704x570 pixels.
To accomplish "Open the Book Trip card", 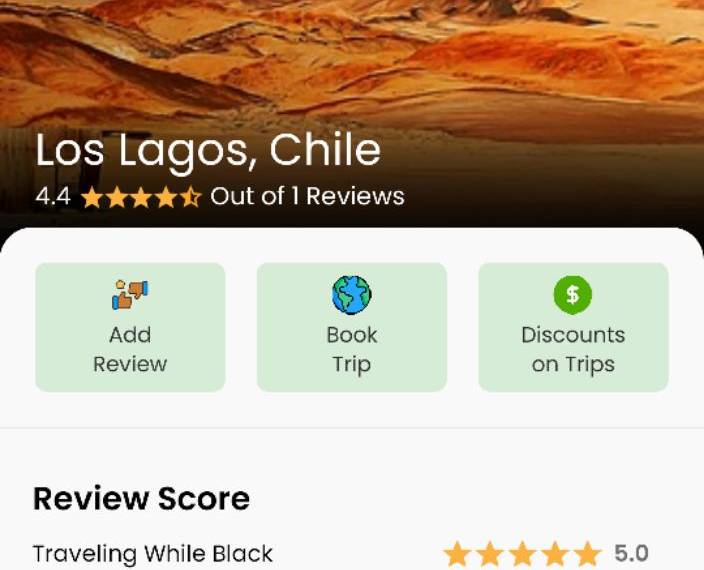I will coord(352,327).
